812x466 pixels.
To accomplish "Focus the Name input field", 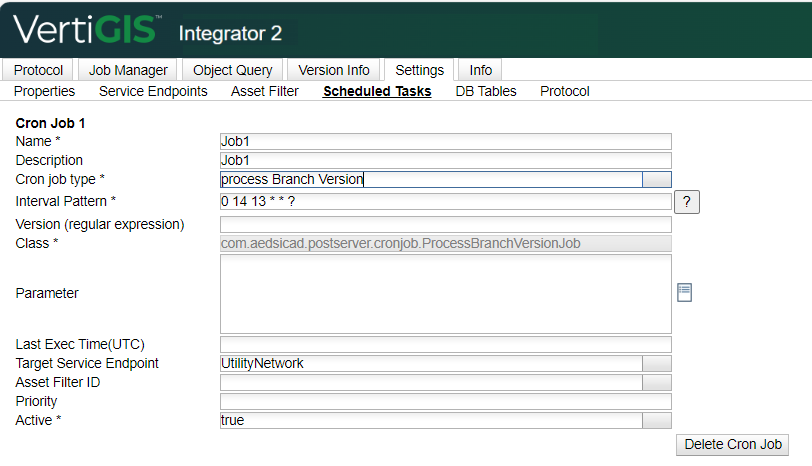I will click(445, 141).
